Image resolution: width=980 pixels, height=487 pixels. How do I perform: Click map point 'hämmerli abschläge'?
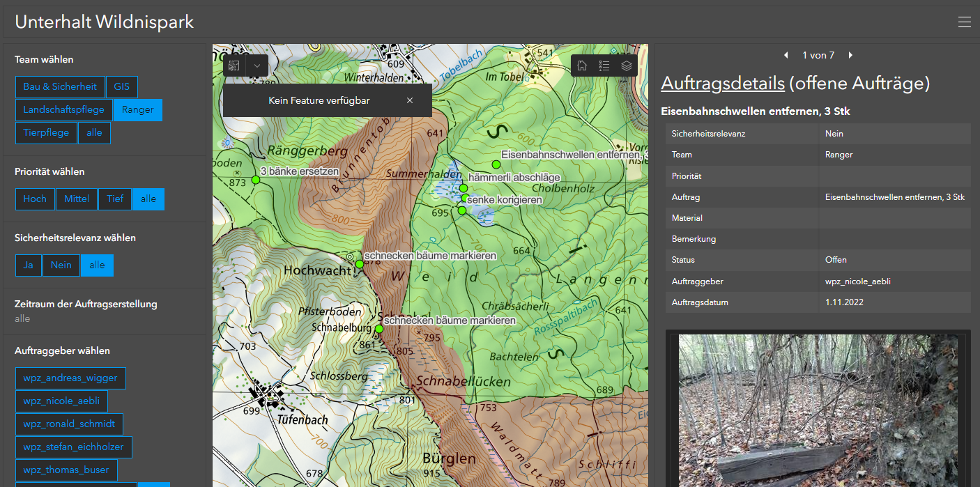463,188
